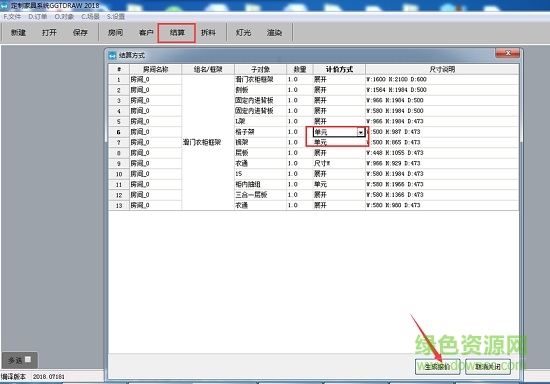The image size is (550, 384).
Task: Click the 房间名称 column header
Action: (155, 69)
